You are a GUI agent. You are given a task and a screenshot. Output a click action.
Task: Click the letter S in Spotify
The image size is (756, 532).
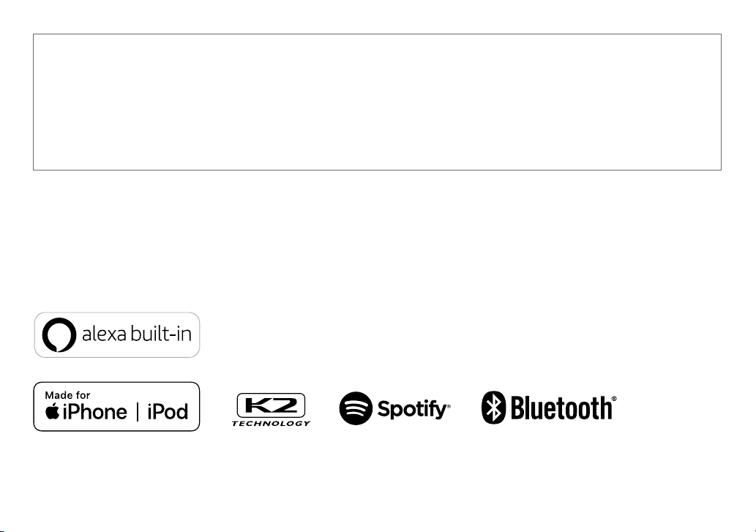coord(383,408)
